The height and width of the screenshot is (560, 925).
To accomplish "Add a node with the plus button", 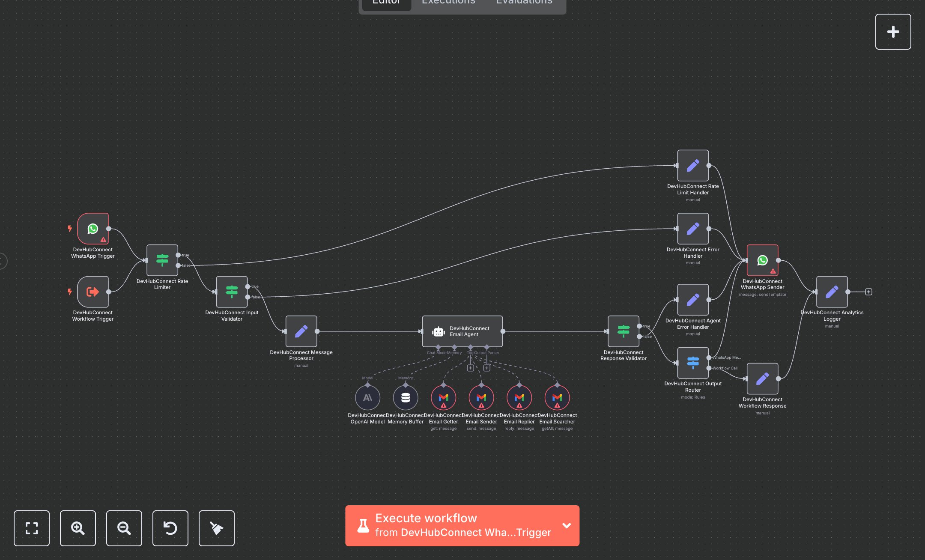I will tap(893, 32).
